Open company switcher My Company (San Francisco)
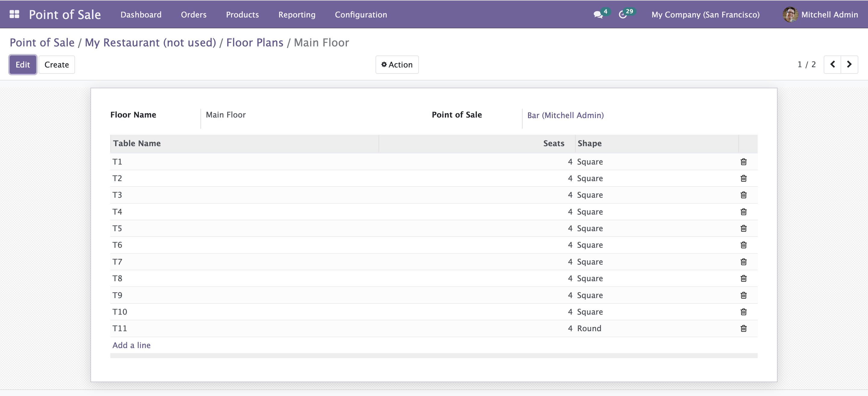 (x=705, y=14)
